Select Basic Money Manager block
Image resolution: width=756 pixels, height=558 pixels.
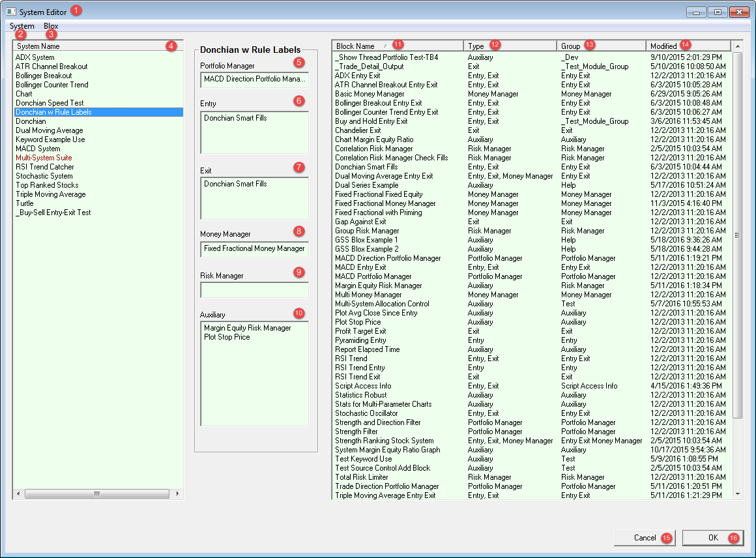[532, 94]
